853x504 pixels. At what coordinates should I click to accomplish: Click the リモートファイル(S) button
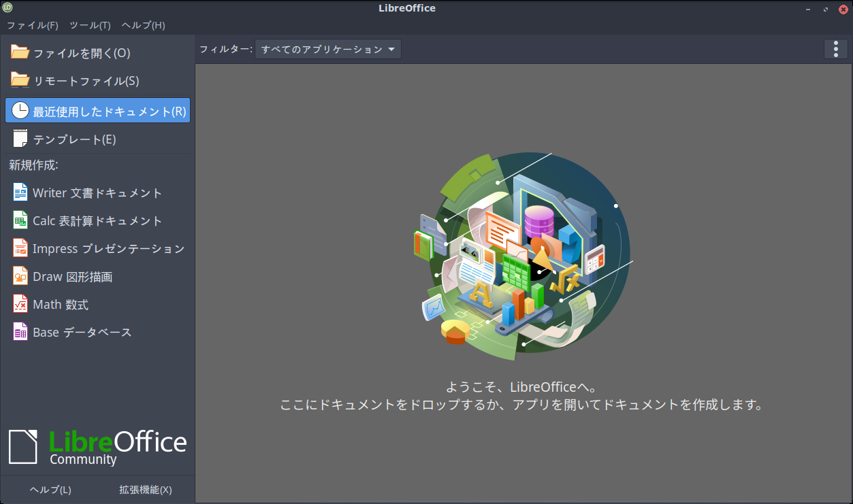(97, 81)
